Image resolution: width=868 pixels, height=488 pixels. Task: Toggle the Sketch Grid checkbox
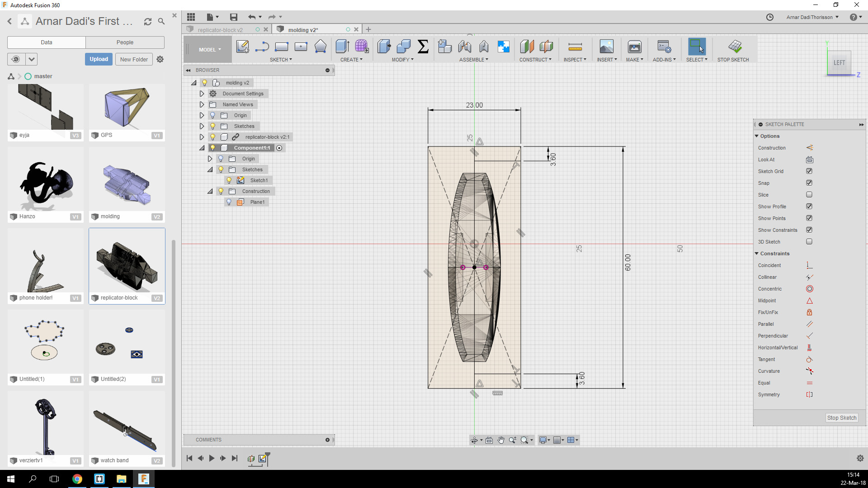pos(809,171)
